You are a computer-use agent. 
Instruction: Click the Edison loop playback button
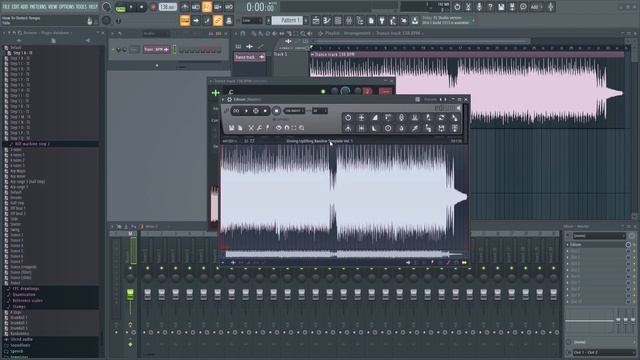236,111
